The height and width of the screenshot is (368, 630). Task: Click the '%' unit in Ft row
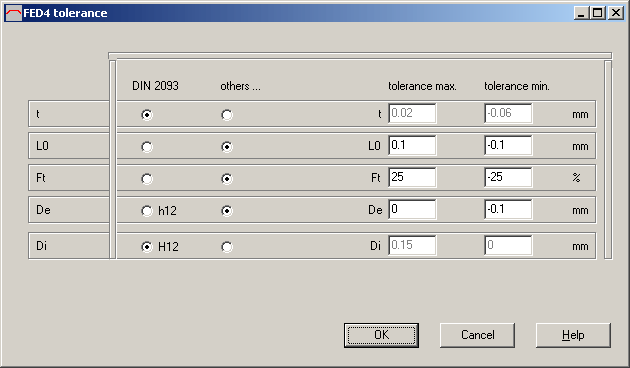pyautogui.click(x=577, y=178)
